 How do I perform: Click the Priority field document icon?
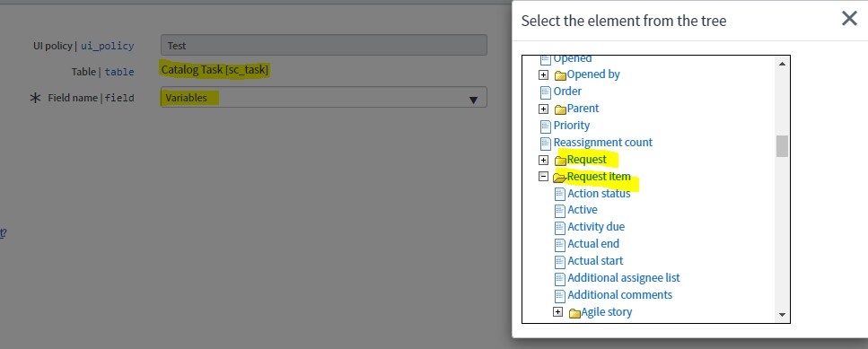coord(546,126)
